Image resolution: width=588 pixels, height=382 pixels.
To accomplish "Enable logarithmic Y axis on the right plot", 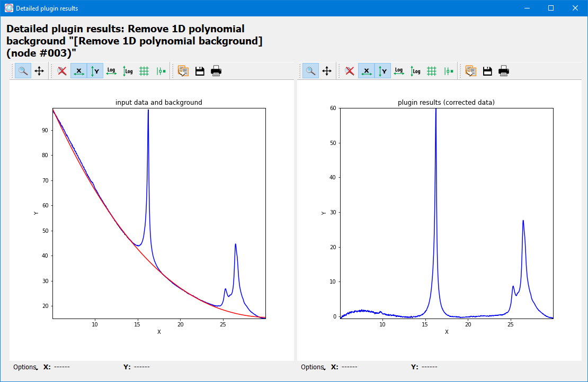I will 415,71.
